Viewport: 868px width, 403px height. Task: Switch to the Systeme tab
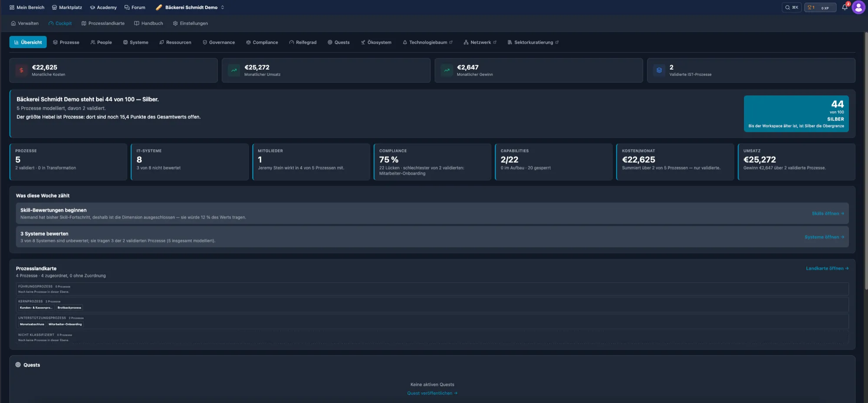pos(135,42)
